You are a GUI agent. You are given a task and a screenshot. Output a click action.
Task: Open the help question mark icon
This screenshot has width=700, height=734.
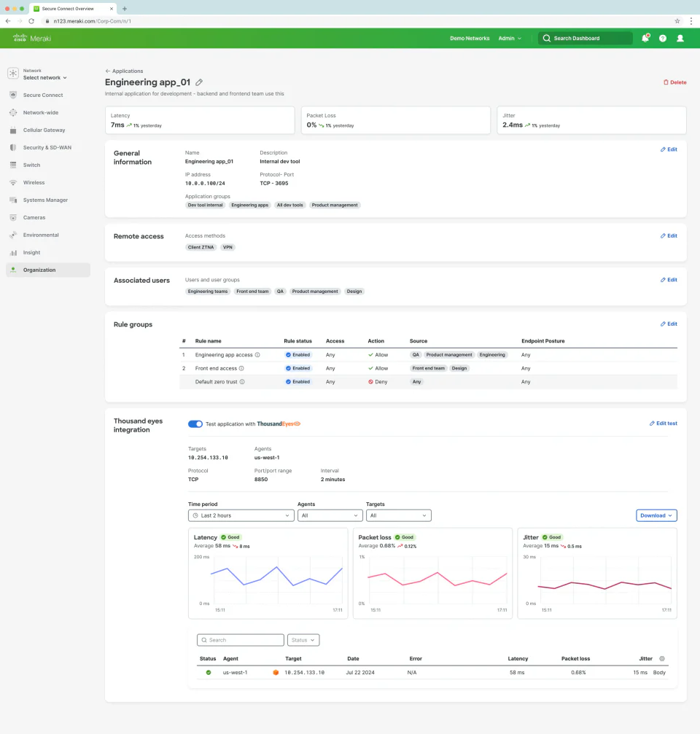(x=663, y=39)
